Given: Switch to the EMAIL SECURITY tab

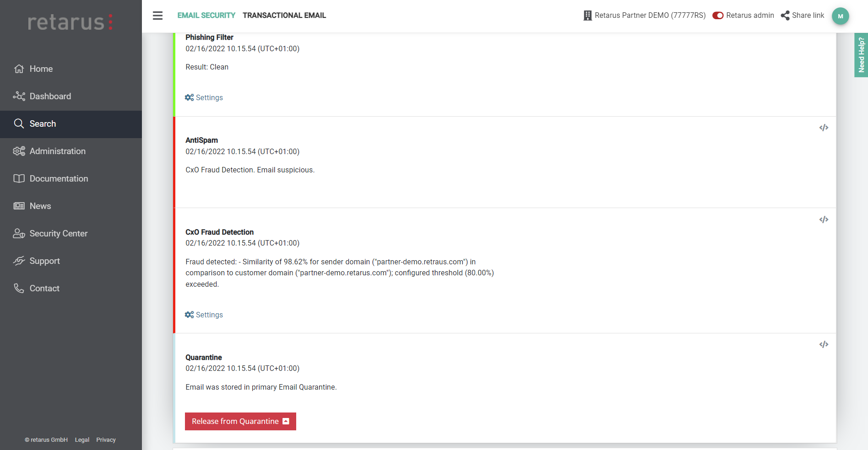Looking at the screenshot, I should click(206, 16).
